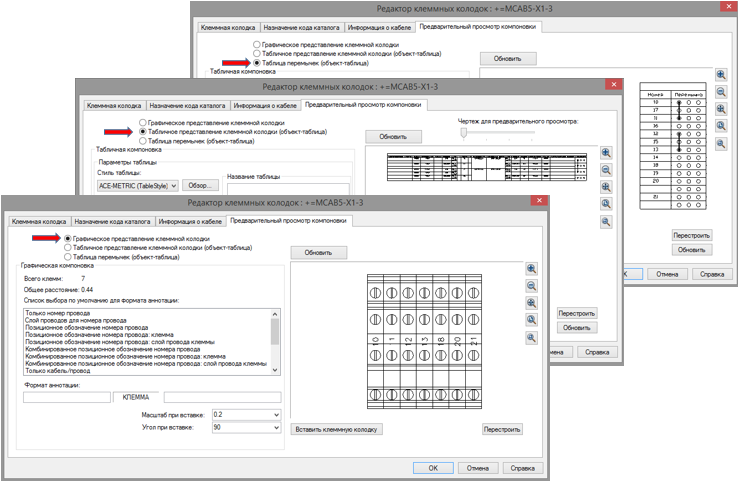Click the zoom extents magnifier in the front window
738x481 pixels.
[531, 303]
